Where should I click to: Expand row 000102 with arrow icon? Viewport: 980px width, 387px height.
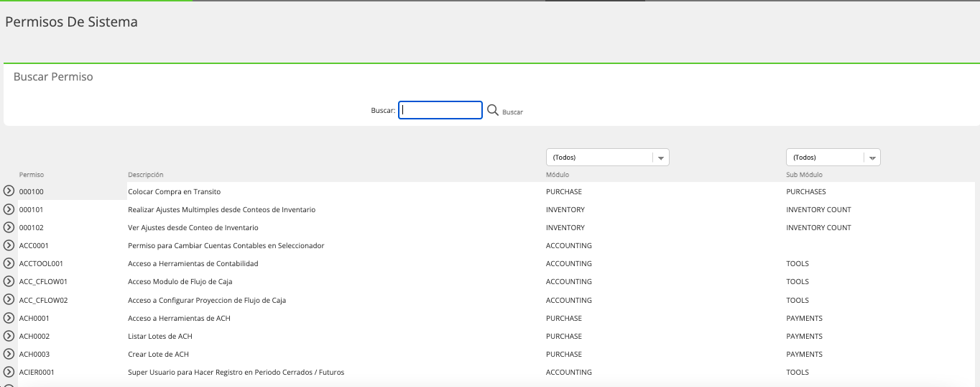tap(9, 227)
